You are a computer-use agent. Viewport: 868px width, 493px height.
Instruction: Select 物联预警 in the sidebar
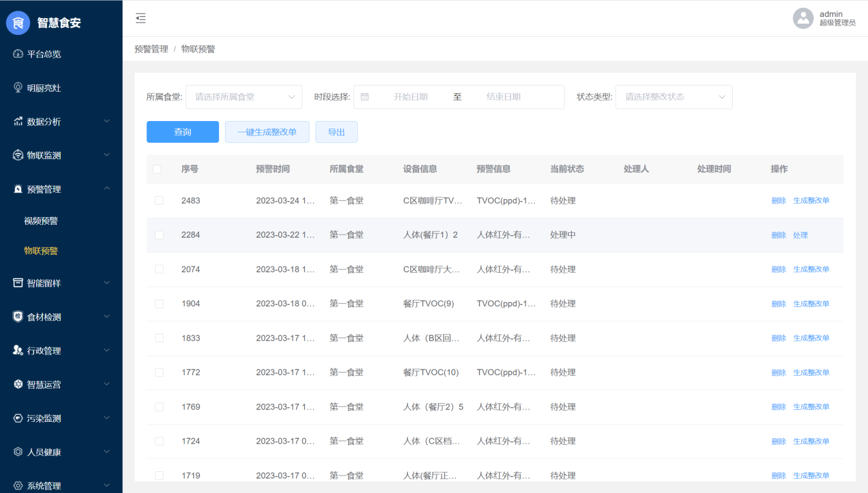tap(41, 251)
